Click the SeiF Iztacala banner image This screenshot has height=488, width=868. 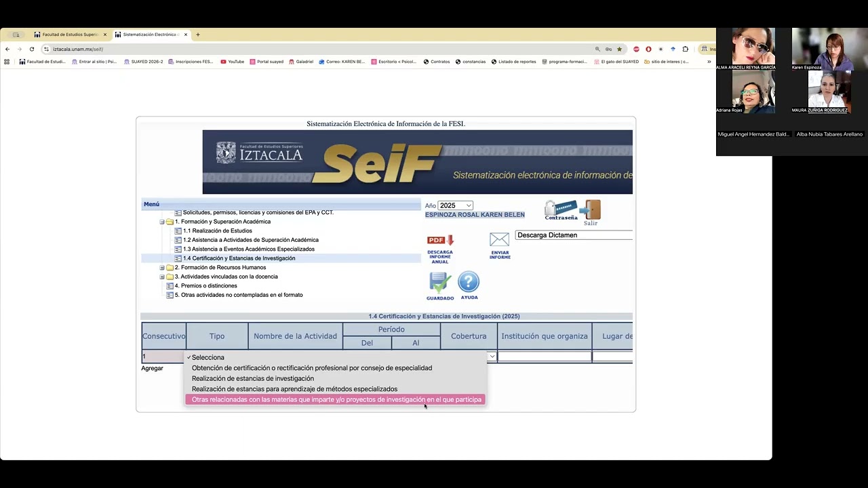point(417,162)
